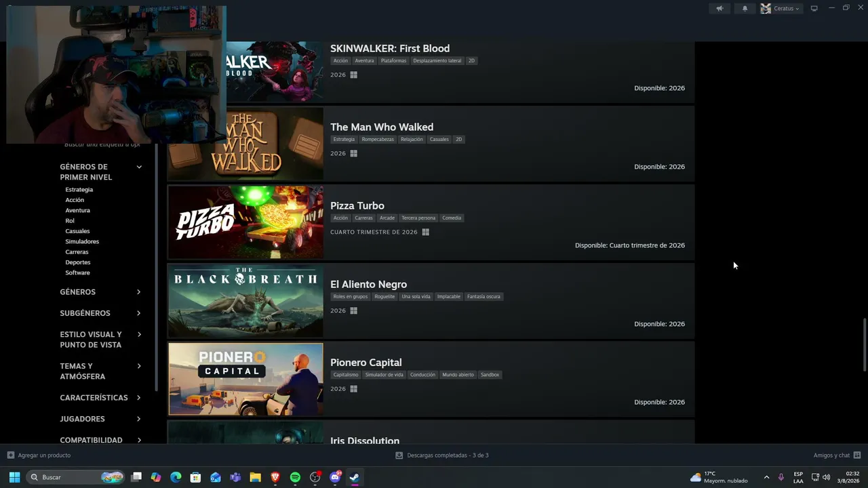Viewport: 868px width, 488px height.
Task: Click the Arcade tag on Pizza Turbo
Action: (387, 218)
